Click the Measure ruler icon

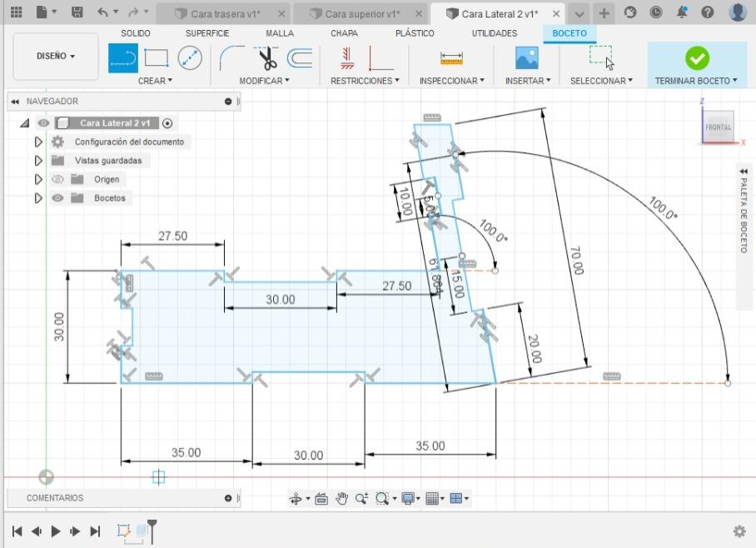tap(451, 58)
